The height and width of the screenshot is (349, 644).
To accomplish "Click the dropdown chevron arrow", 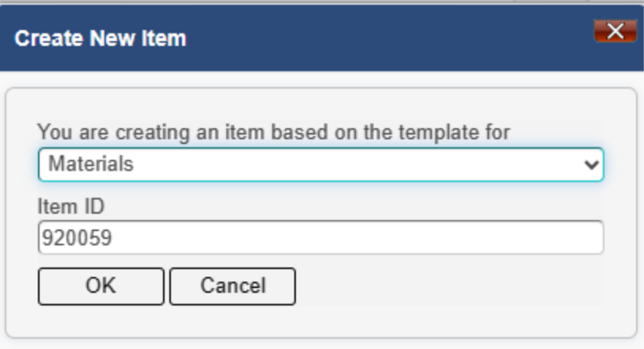I will (591, 165).
